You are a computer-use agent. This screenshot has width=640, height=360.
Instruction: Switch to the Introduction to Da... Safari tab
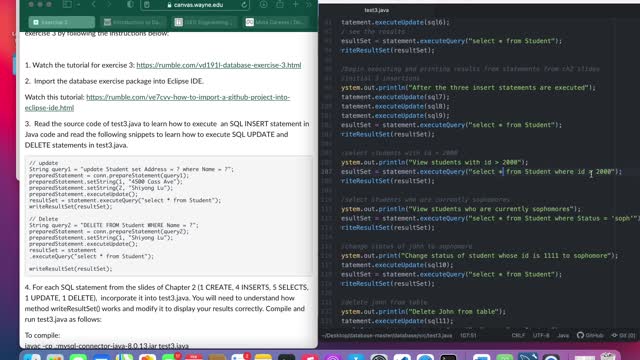[x=133, y=22]
